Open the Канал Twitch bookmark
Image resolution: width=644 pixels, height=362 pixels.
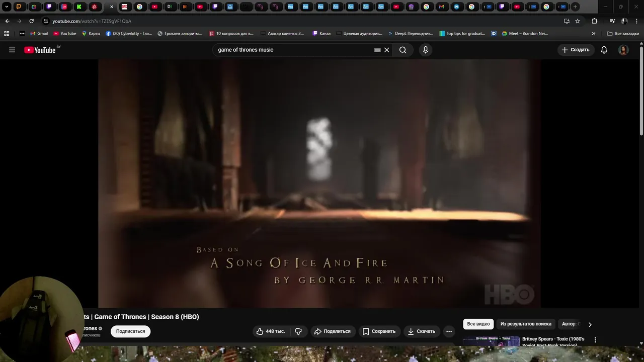click(321, 34)
